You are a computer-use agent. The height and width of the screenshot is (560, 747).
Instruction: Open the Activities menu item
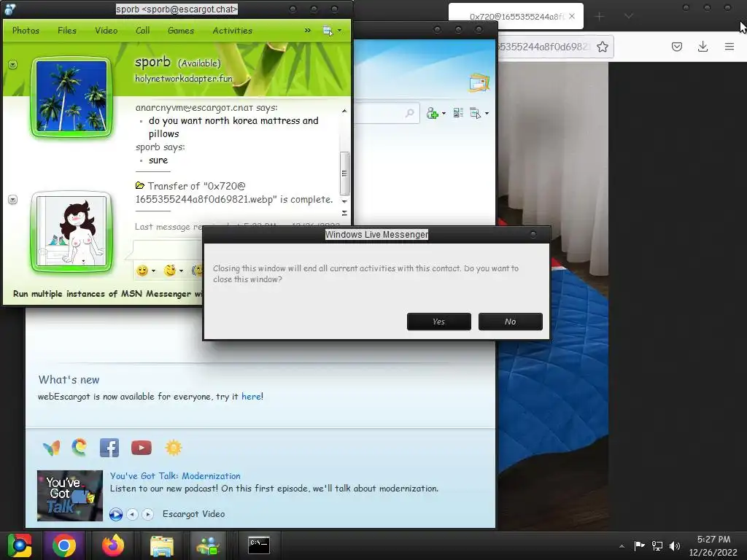tap(233, 31)
